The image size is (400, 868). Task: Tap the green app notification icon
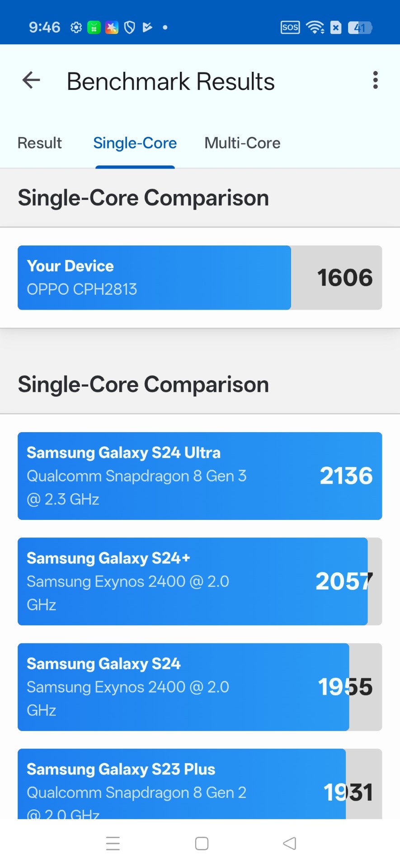[x=94, y=28]
